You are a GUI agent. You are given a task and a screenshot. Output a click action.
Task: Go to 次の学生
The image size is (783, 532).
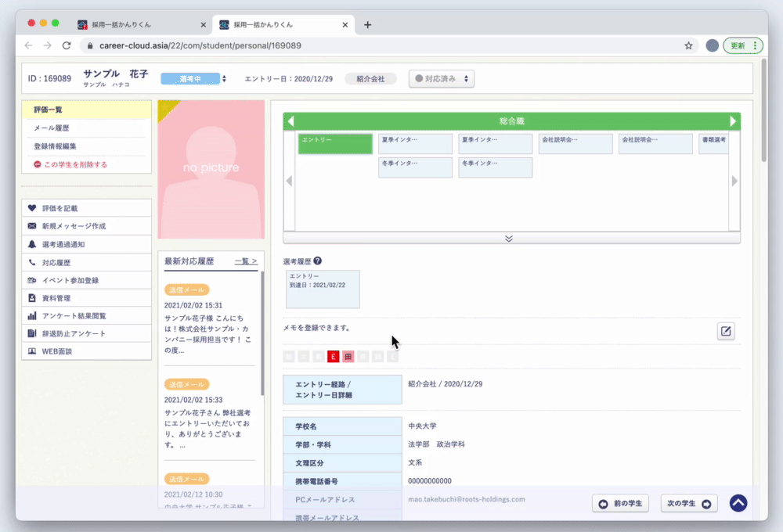point(689,504)
